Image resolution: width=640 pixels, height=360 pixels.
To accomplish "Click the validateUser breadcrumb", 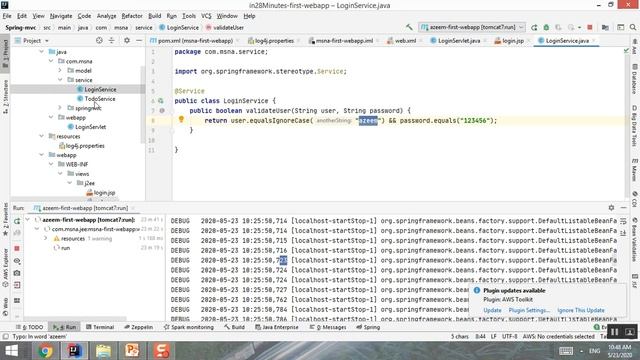I will click(225, 27).
